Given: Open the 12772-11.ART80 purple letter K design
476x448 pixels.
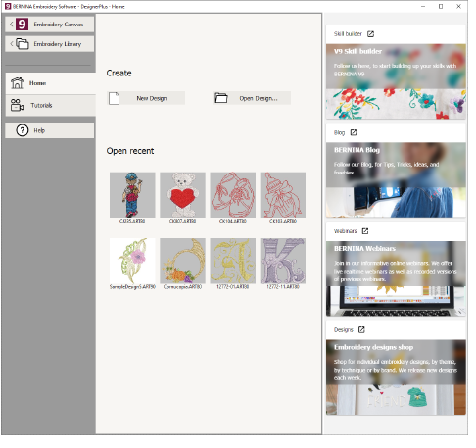Looking at the screenshot, I should point(283,261).
